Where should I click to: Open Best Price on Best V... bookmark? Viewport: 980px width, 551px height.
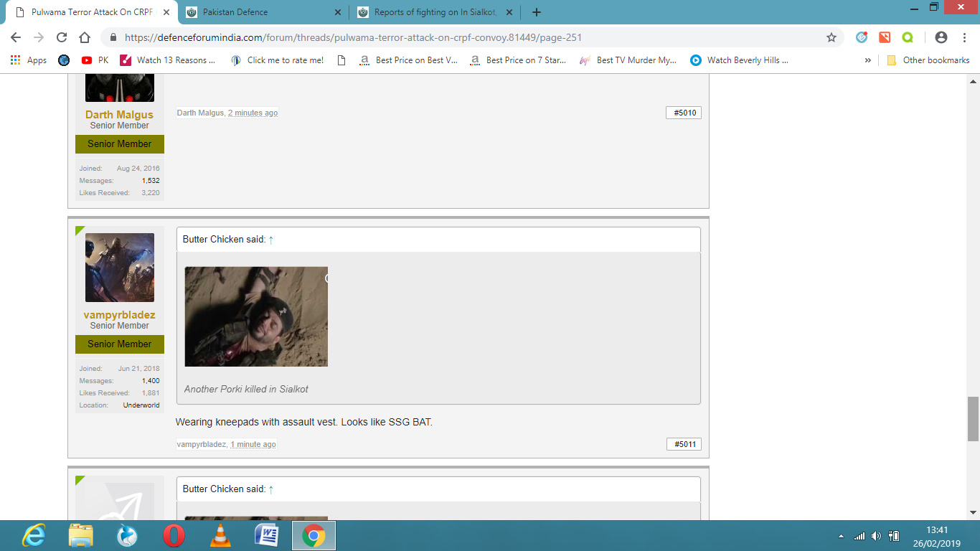(408, 60)
